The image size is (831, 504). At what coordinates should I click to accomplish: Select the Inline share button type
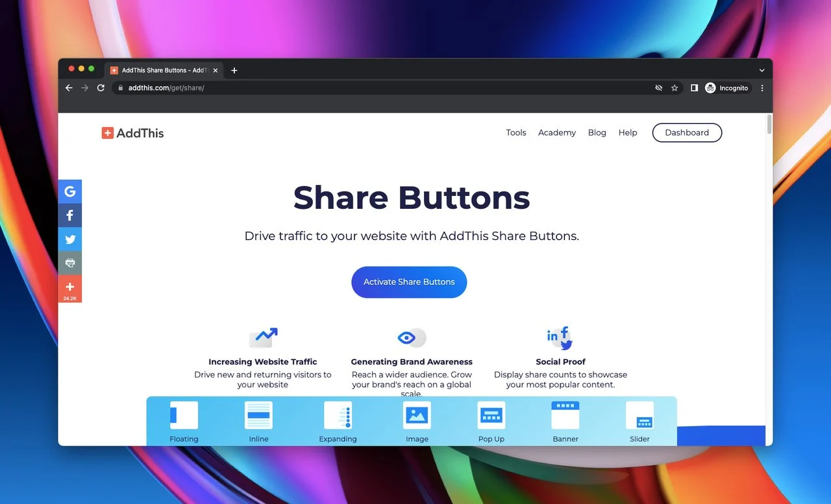coord(258,422)
